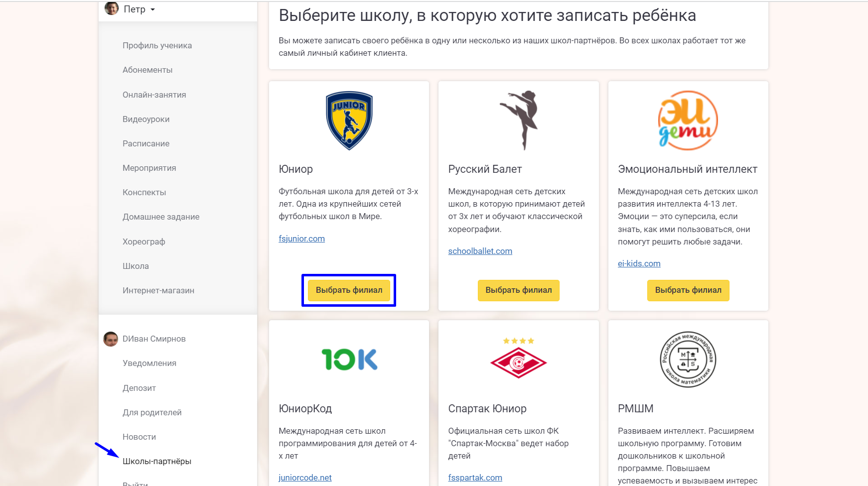Click the Junior football school shield logo
The width and height of the screenshot is (868, 486).
click(349, 121)
